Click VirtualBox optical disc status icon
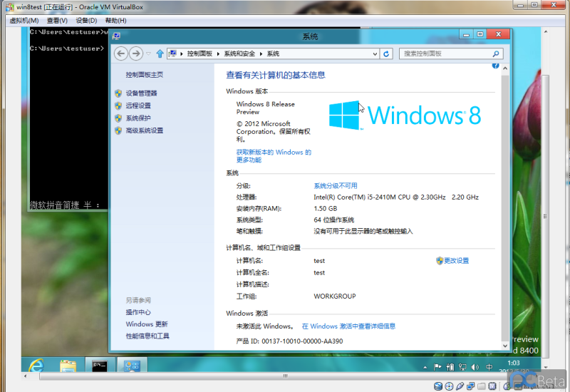Screen dimensions: 570x392 (450, 386)
